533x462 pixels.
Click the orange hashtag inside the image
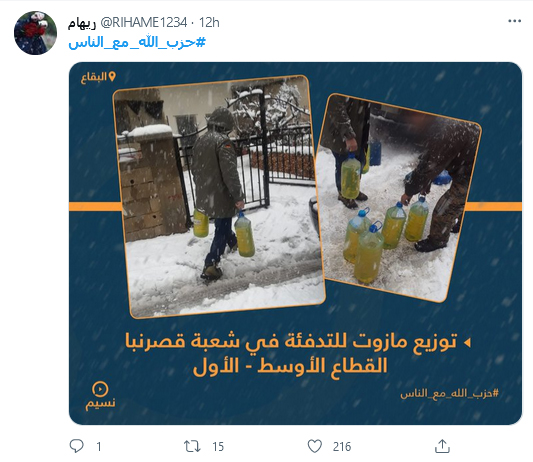449,394
